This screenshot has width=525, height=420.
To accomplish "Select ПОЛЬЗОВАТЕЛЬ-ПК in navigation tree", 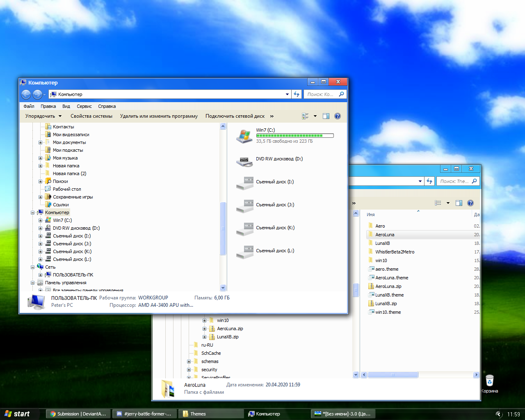I will pos(73,275).
